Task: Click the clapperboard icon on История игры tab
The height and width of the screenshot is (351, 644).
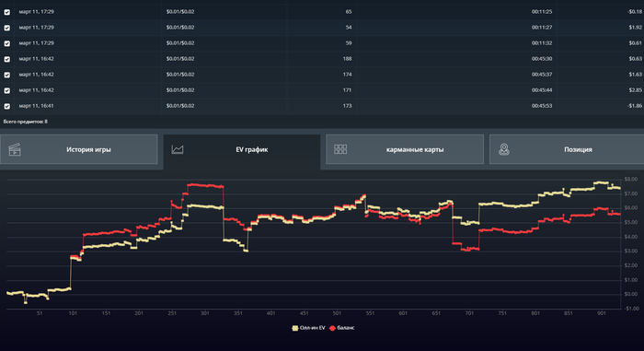Action: (x=15, y=149)
